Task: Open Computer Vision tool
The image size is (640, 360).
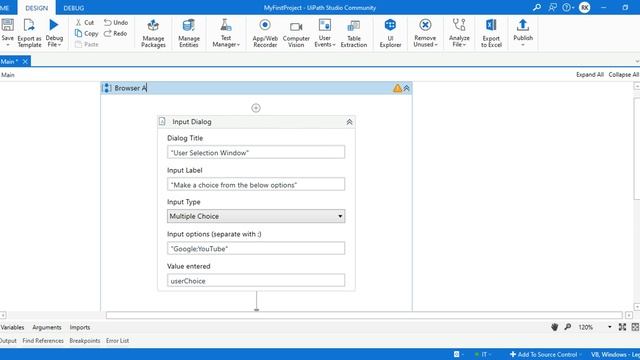Action: click(296, 33)
